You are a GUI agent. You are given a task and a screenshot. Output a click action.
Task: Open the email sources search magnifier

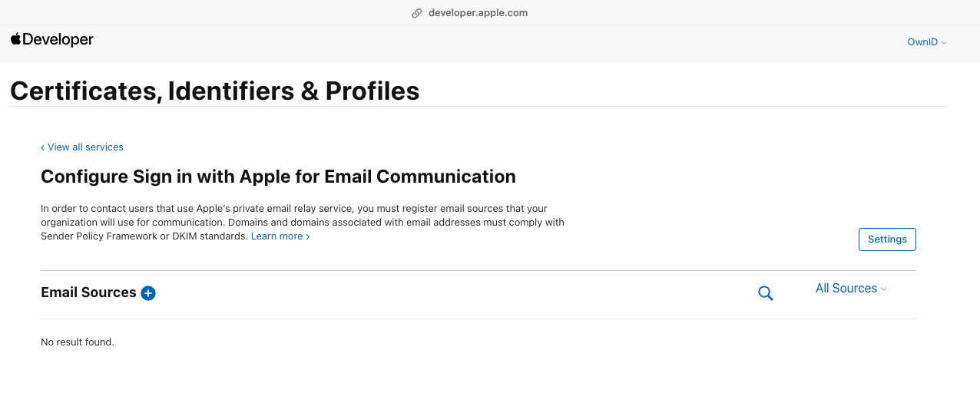(x=765, y=292)
